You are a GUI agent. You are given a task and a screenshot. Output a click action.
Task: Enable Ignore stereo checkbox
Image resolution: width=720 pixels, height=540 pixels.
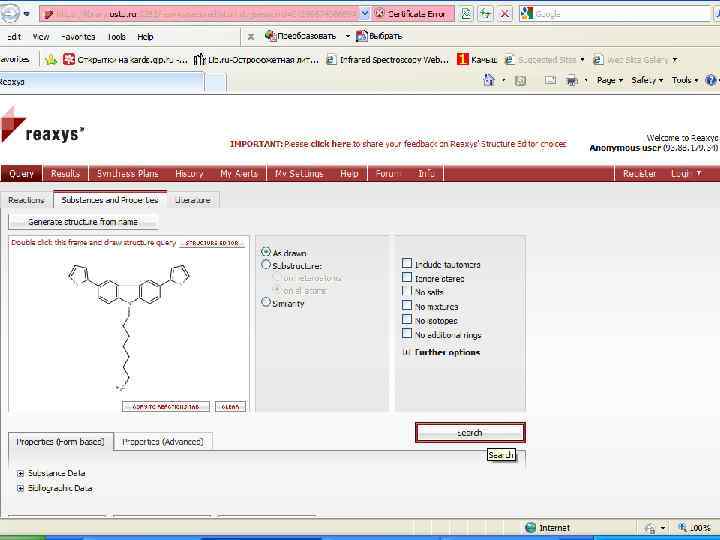(407, 277)
